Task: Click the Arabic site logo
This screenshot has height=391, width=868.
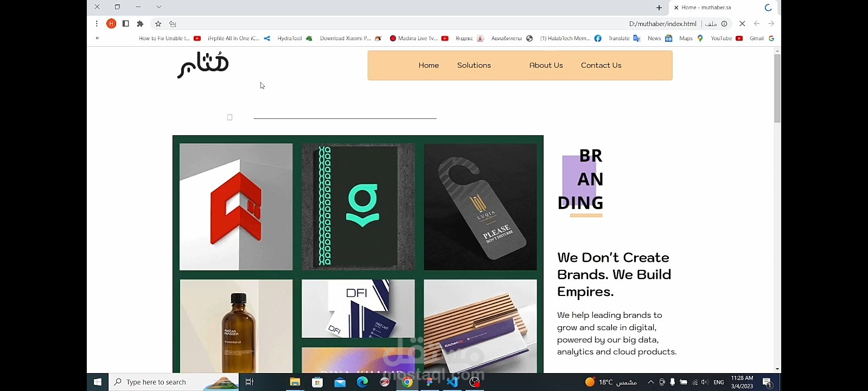Action: point(203,65)
